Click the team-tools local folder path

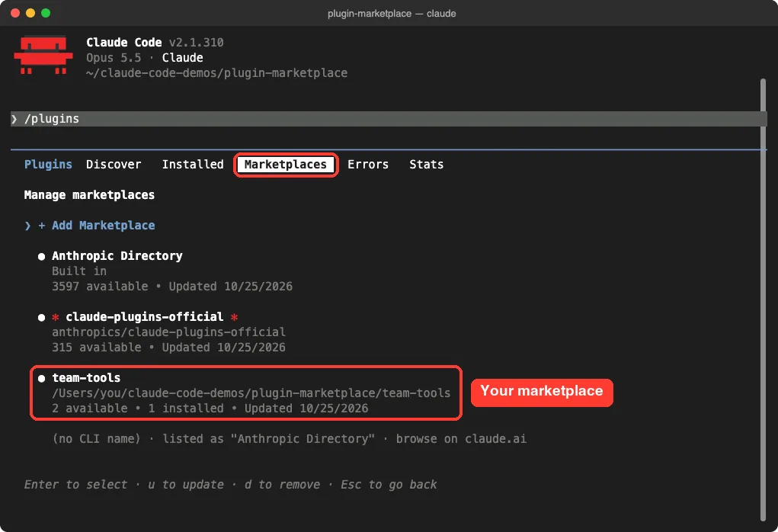tap(251, 393)
